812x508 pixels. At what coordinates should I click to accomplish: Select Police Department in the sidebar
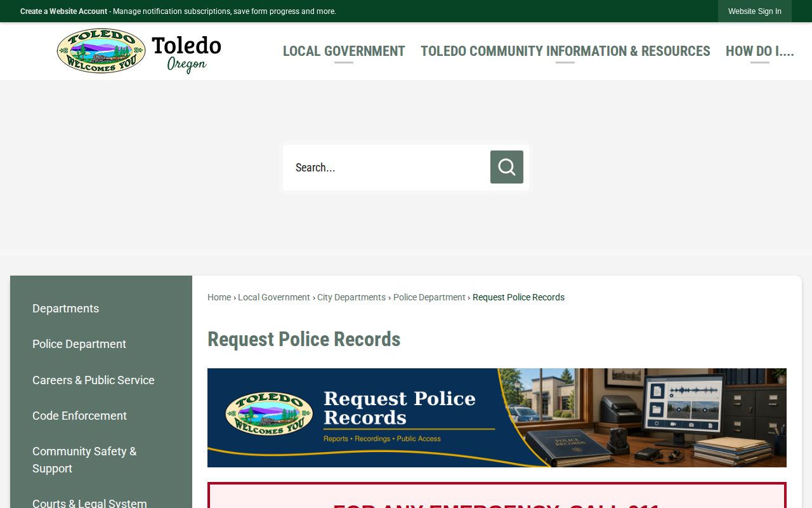tap(79, 344)
